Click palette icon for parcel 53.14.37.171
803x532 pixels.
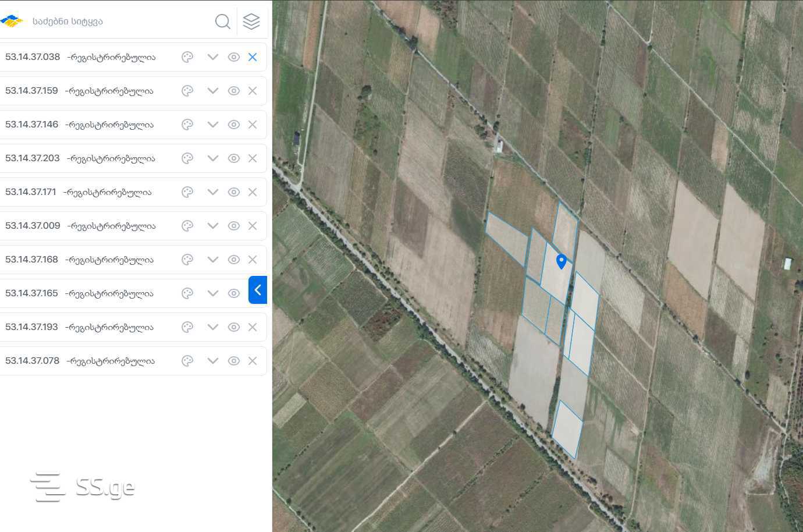coord(187,192)
